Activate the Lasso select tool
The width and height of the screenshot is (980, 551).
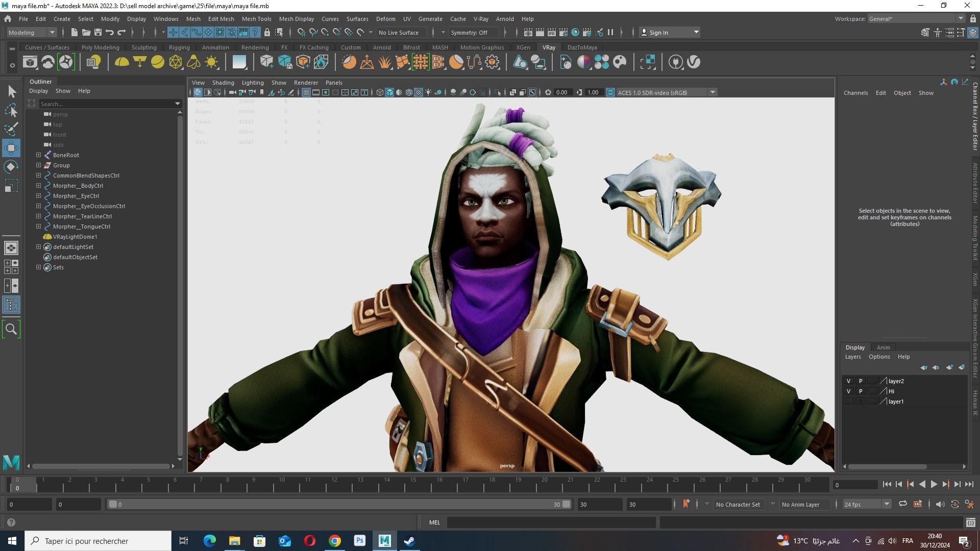click(x=11, y=110)
